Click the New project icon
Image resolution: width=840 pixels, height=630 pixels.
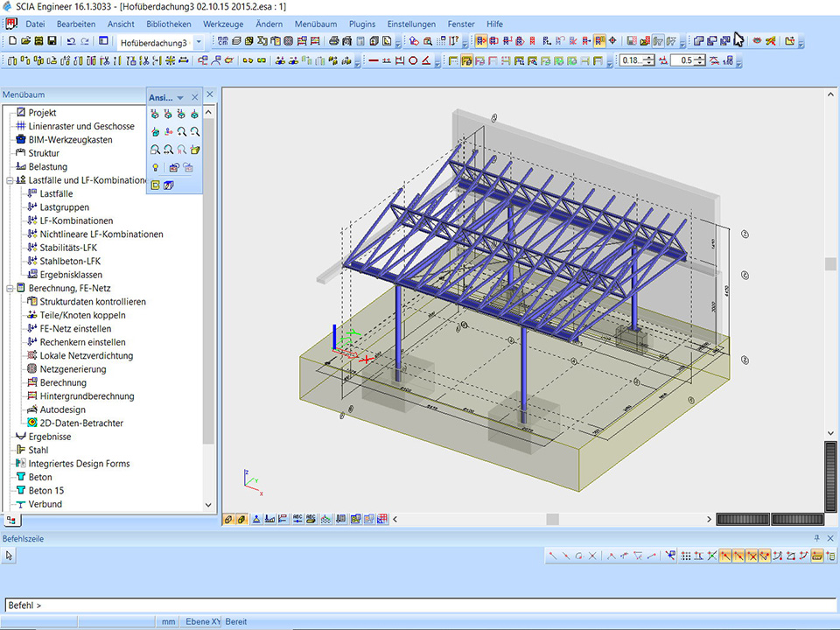click(x=12, y=41)
